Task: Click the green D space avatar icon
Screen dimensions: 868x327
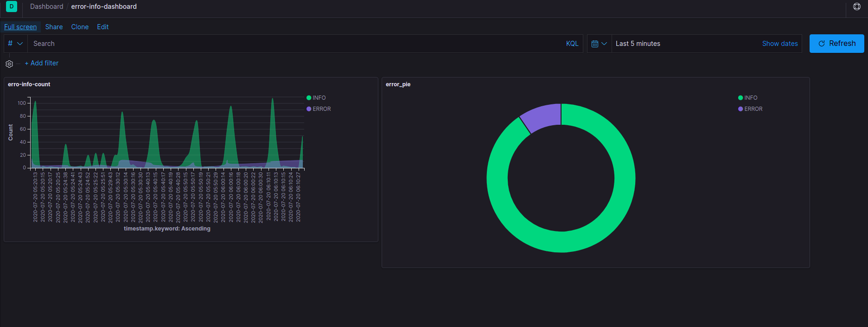Action: [12, 6]
